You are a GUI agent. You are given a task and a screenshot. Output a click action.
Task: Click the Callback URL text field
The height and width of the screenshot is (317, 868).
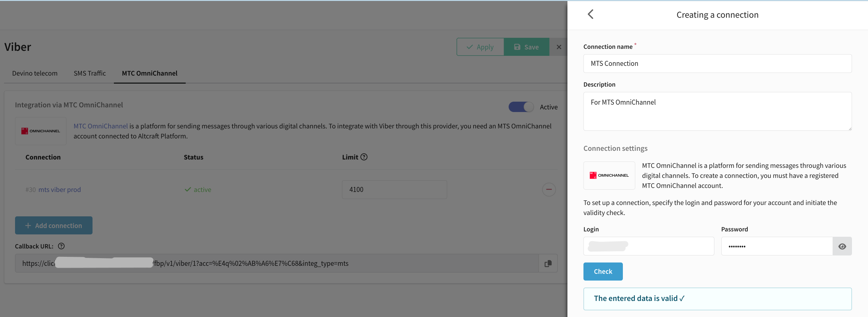(x=277, y=263)
